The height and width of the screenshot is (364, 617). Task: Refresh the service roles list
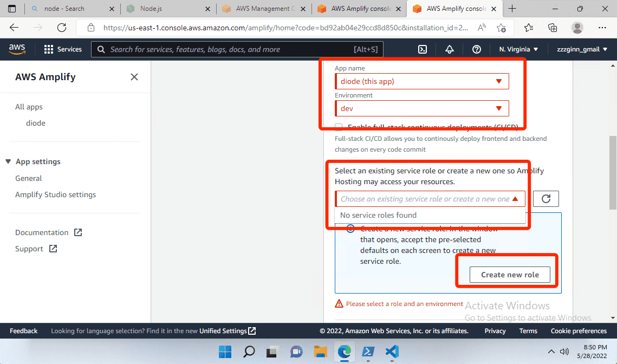click(x=545, y=199)
